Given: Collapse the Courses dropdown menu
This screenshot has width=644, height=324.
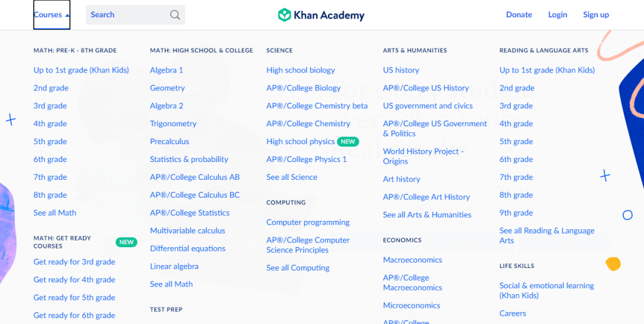Looking at the screenshot, I should [52, 15].
